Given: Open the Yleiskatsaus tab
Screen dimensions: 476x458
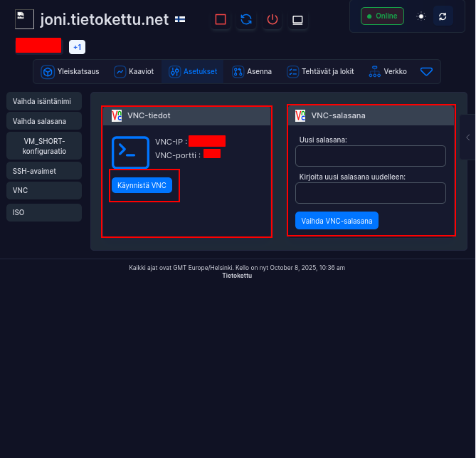Looking at the screenshot, I should [70, 71].
